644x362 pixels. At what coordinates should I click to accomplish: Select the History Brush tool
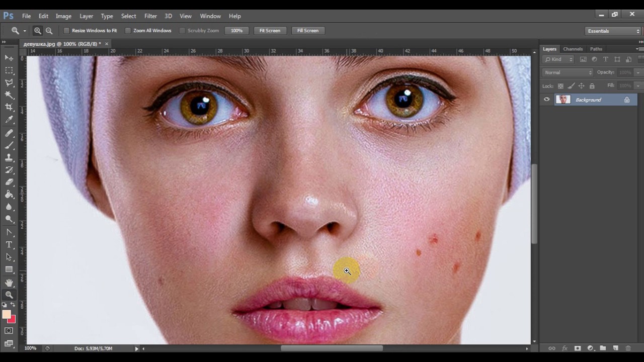tap(9, 170)
